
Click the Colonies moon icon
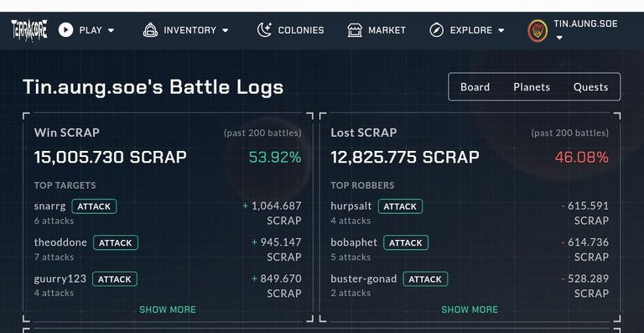coord(264,30)
